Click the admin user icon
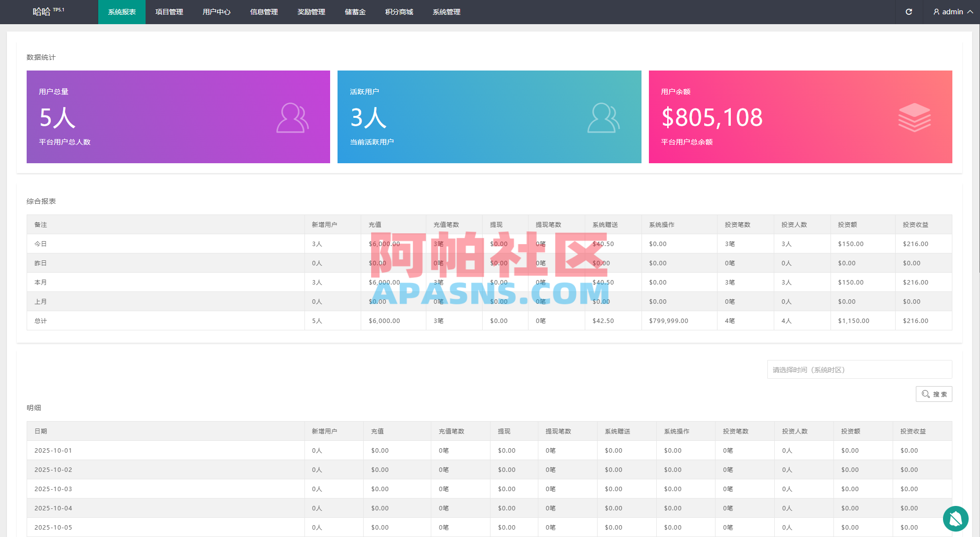The image size is (980, 537). [936, 12]
